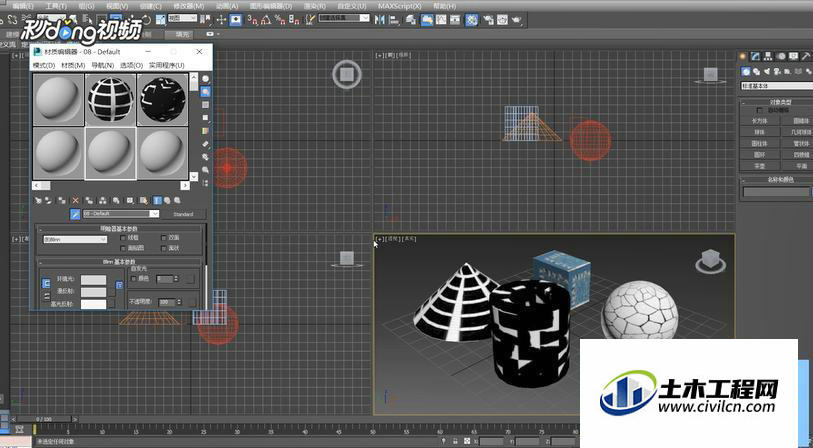The image size is (813, 448).
Task: Toggle the angle snap icon
Action: [266, 20]
